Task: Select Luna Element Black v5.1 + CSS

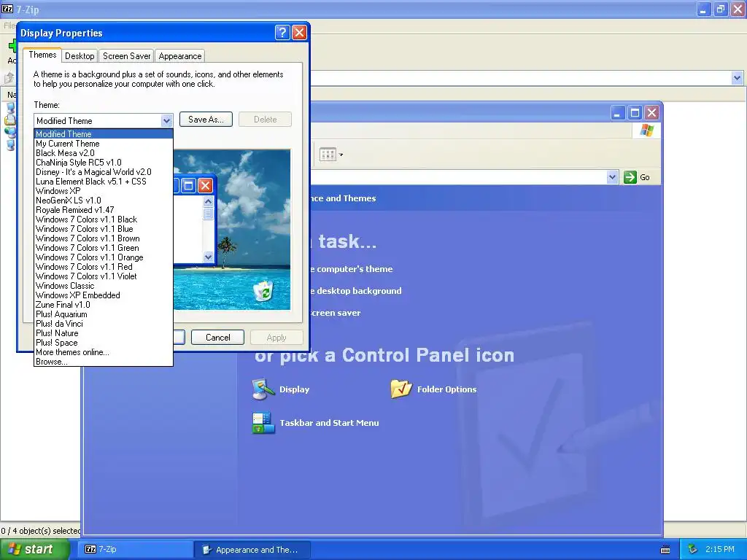Action: click(104, 182)
